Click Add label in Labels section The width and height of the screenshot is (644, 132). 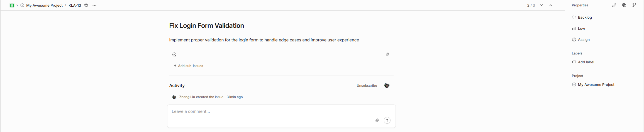click(x=586, y=62)
